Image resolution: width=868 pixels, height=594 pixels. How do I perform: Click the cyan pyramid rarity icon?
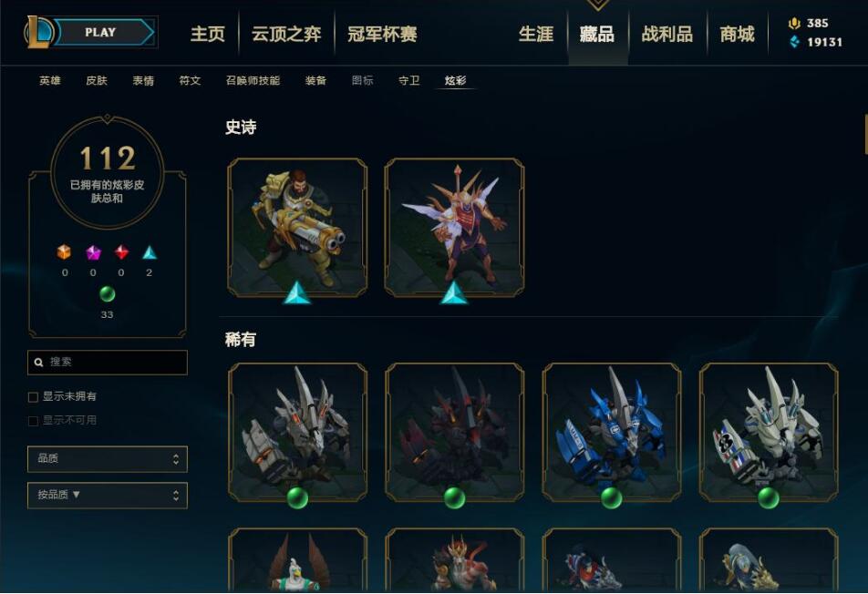[x=150, y=252]
